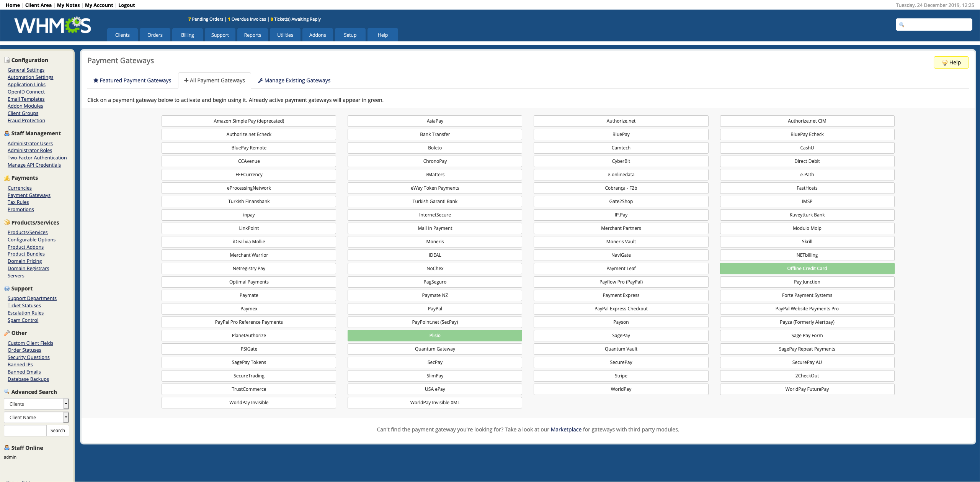Open Client Area in top bar
This screenshot has height=482, width=980.
[38, 5]
